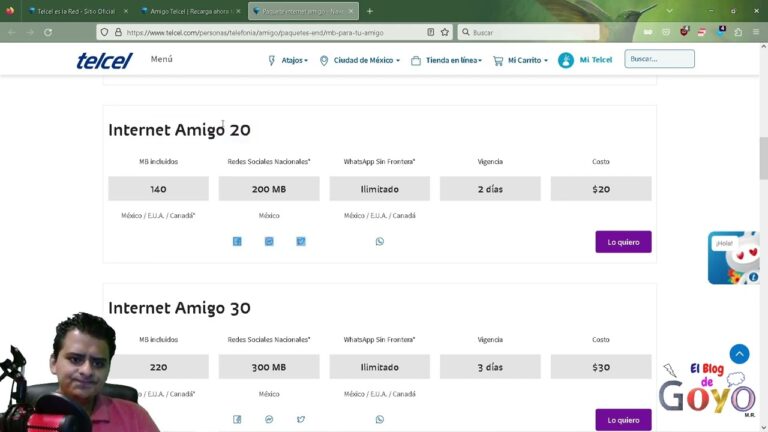This screenshot has height=432, width=768.
Task: Open a new browser tab
Action: (370, 11)
